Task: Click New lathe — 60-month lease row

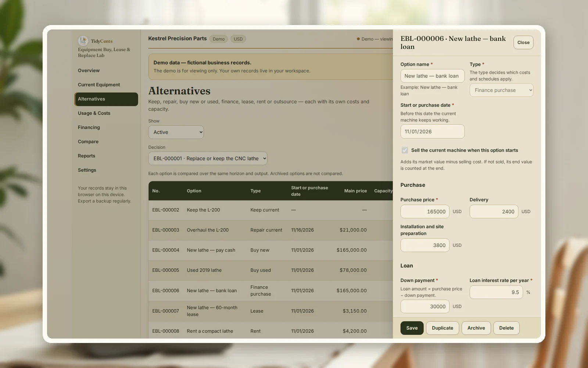Action: pos(271,311)
